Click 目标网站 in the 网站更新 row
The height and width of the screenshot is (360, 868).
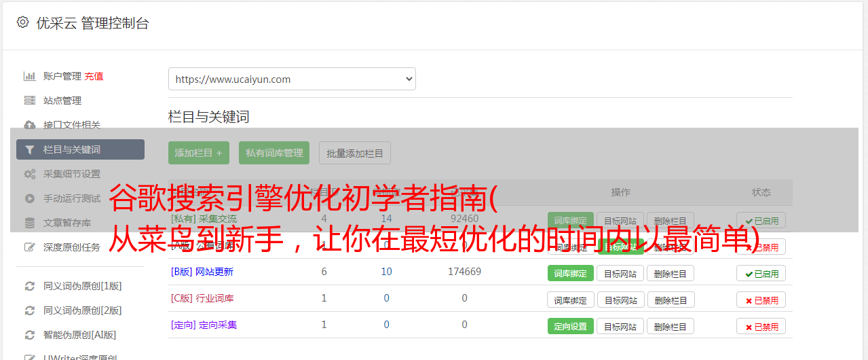[x=620, y=274]
